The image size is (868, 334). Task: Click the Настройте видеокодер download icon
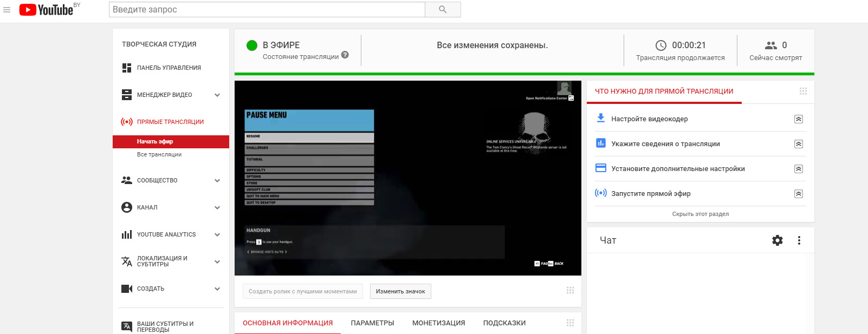[x=601, y=118]
